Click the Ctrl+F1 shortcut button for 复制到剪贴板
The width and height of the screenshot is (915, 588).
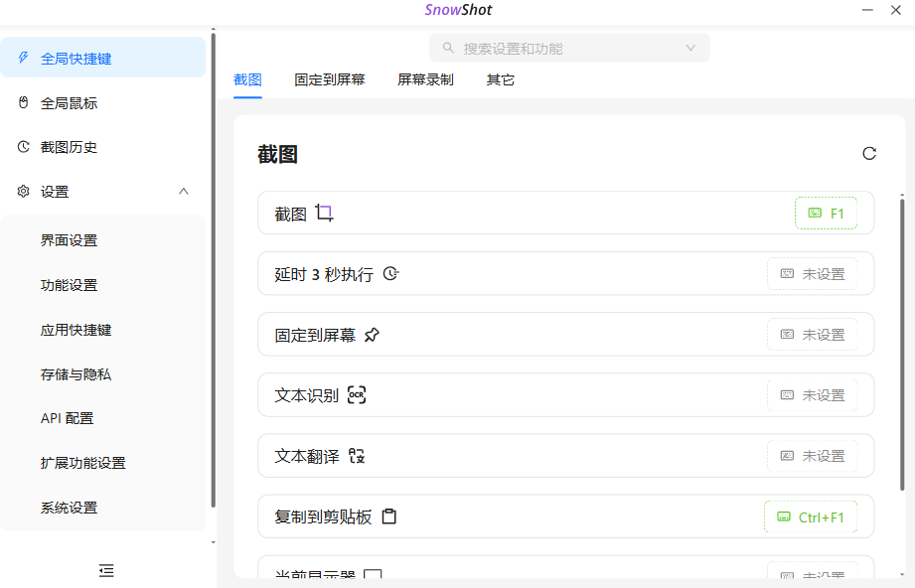(811, 516)
